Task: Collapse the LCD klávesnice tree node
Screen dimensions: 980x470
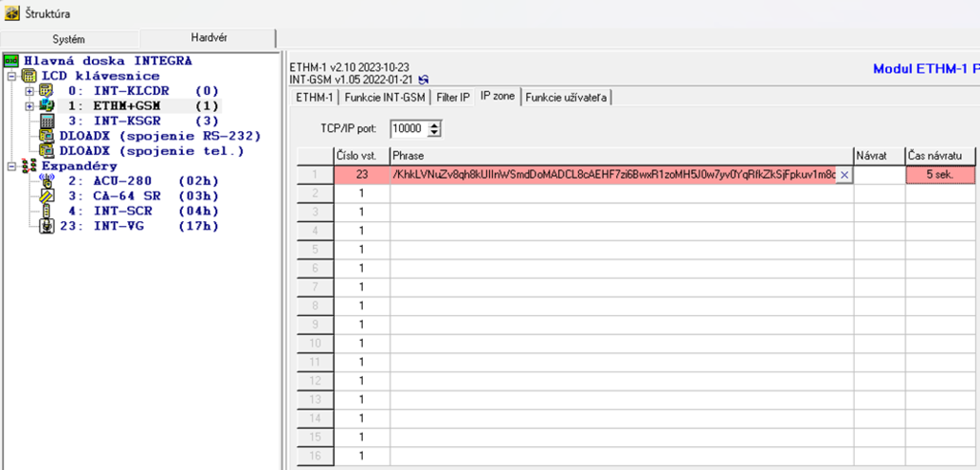Action: click(x=11, y=76)
